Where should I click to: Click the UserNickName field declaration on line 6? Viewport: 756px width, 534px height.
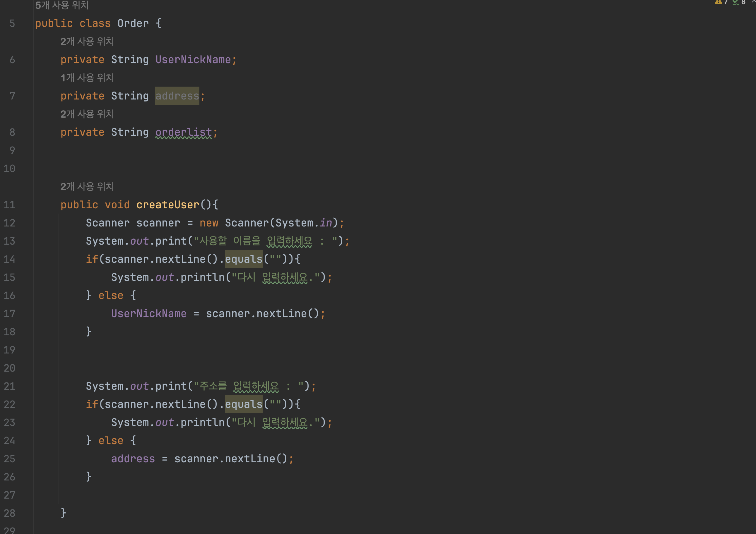tap(193, 60)
